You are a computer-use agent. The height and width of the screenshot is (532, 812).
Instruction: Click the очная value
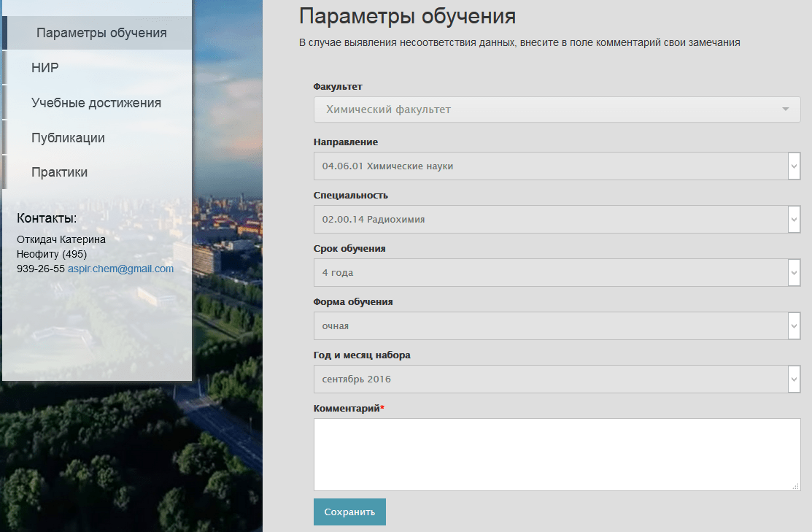click(x=335, y=325)
